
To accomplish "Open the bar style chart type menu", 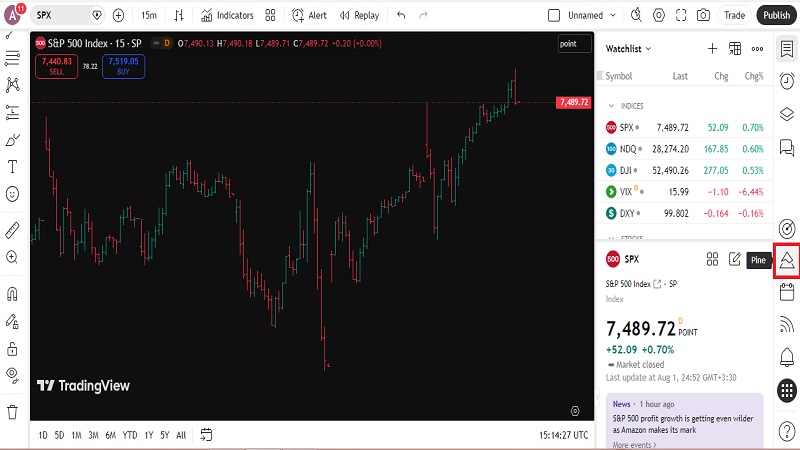I will 179,15.
